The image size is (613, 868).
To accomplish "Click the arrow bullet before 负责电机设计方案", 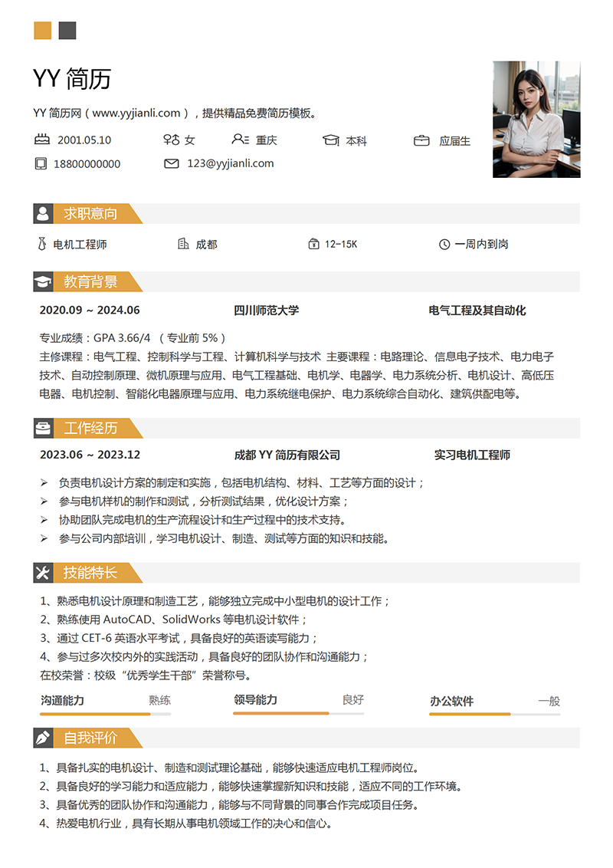I will (x=44, y=483).
